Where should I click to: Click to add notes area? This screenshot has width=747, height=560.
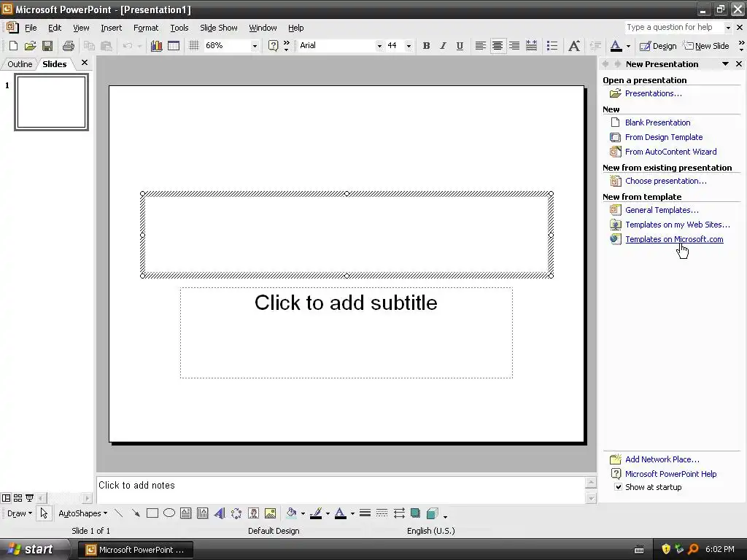(x=341, y=489)
